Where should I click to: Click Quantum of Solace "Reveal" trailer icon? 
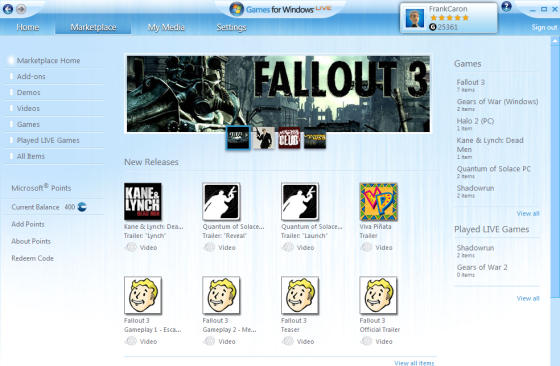[x=221, y=201]
